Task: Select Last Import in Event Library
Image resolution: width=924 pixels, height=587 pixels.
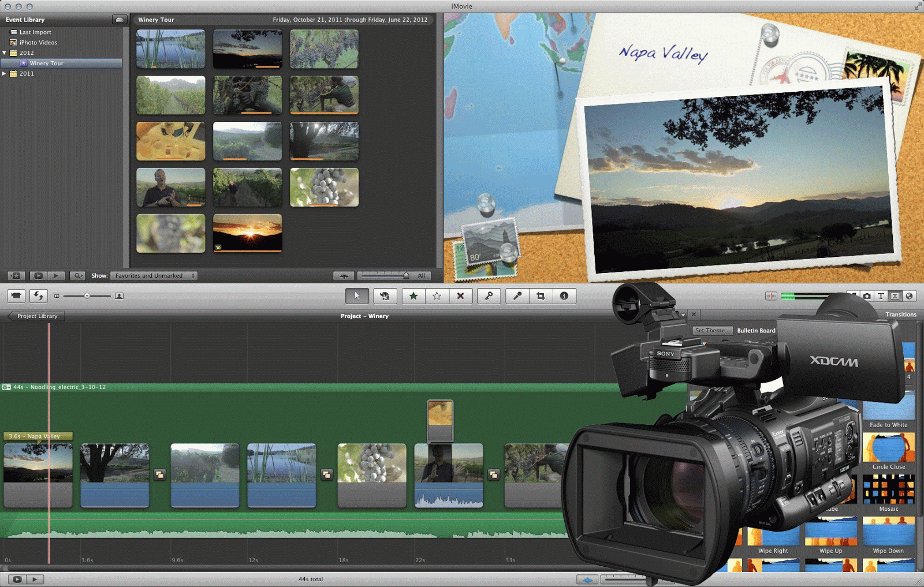Action: pyautogui.click(x=35, y=32)
